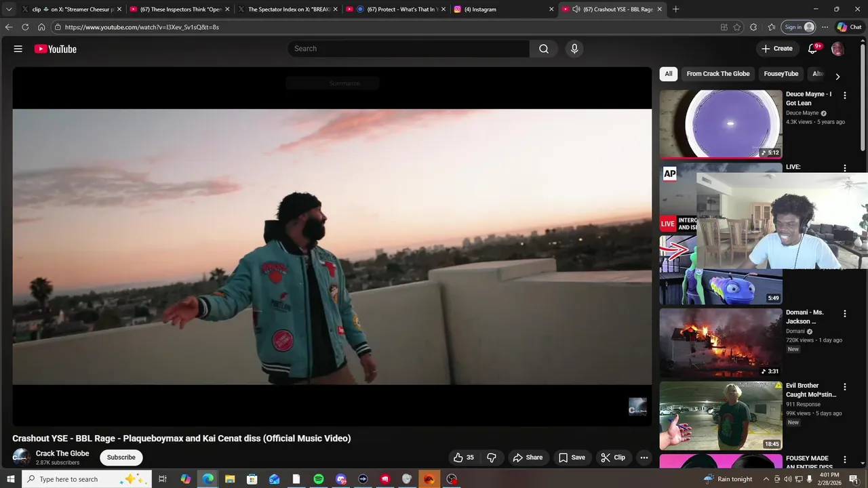Open more options for Evil Brother video
Image resolution: width=868 pixels, height=488 pixels.
(x=845, y=387)
